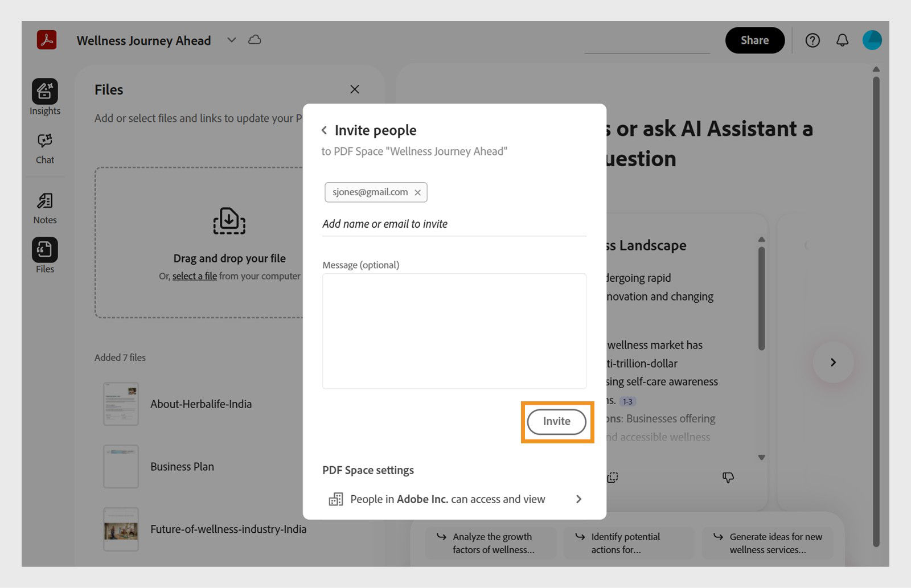
Task: Remove the sjones@gmail.com email chip
Action: (x=418, y=192)
